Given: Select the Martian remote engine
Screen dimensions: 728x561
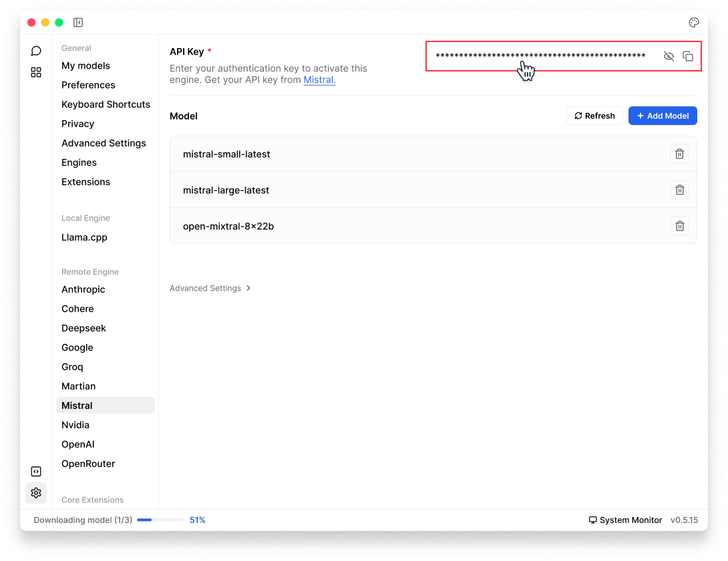Looking at the screenshot, I should pyautogui.click(x=78, y=386).
